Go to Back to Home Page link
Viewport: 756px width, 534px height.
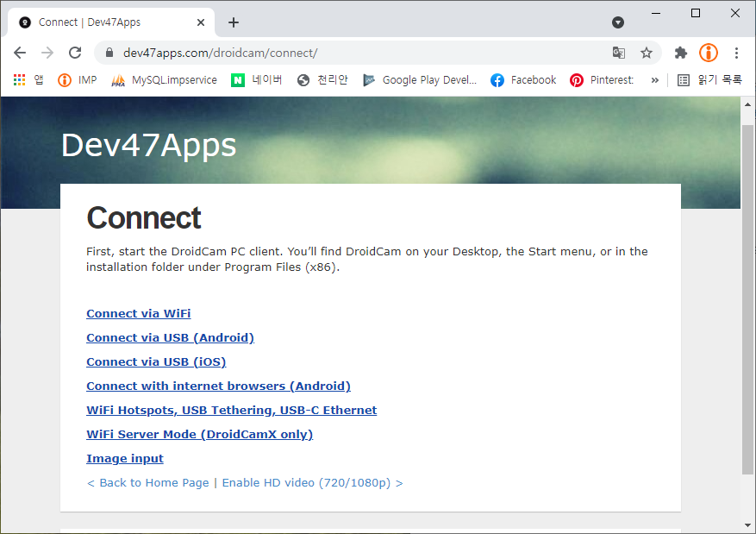147,483
